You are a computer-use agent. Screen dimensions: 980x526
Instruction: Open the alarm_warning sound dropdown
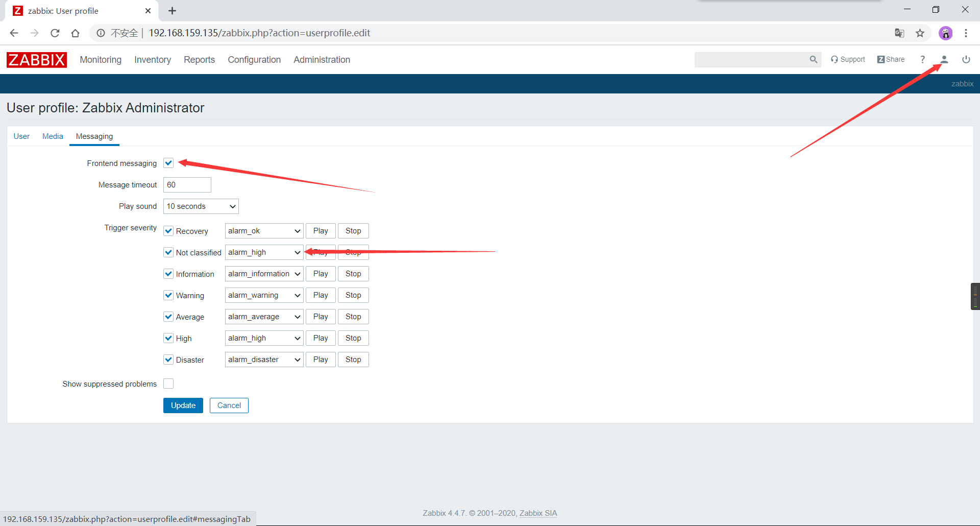coord(264,295)
